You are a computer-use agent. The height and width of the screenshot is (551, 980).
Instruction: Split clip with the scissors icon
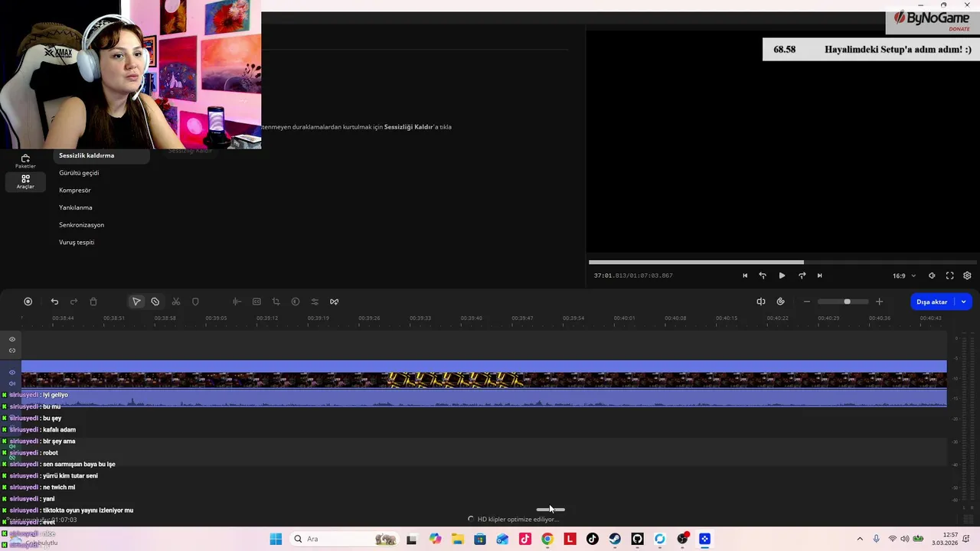[176, 302]
